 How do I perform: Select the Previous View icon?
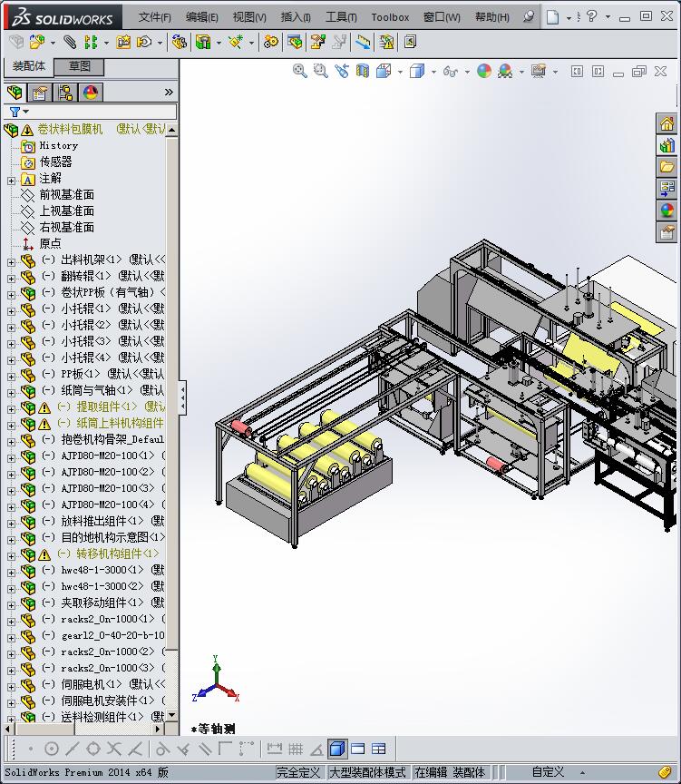(x=342, y=71)
